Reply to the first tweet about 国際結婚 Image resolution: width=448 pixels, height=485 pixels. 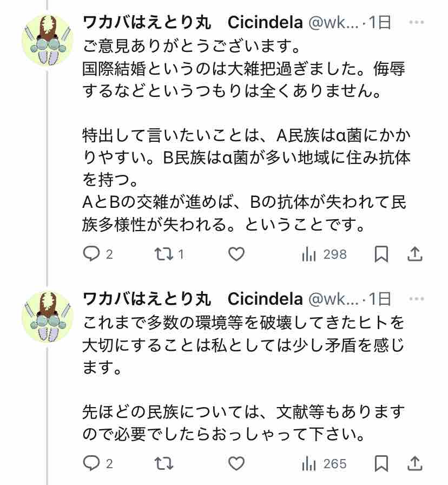point(91,254)
